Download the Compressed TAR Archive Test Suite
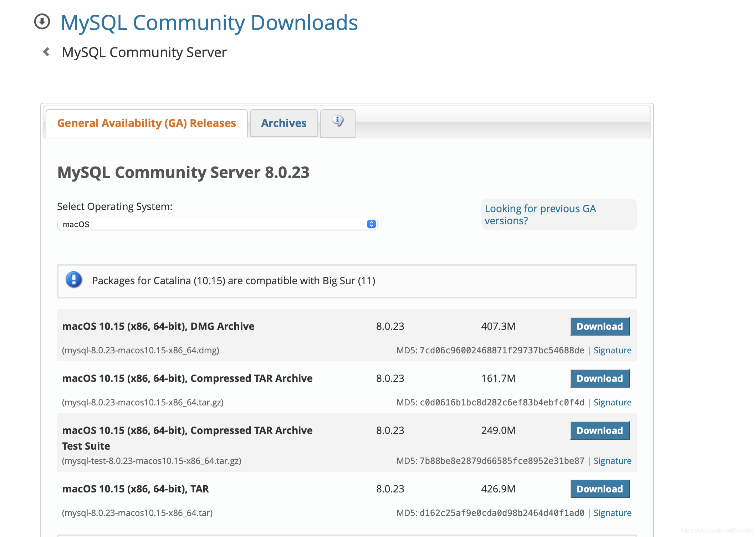Screen dimensions: 756x537 (x=600, y=430)
